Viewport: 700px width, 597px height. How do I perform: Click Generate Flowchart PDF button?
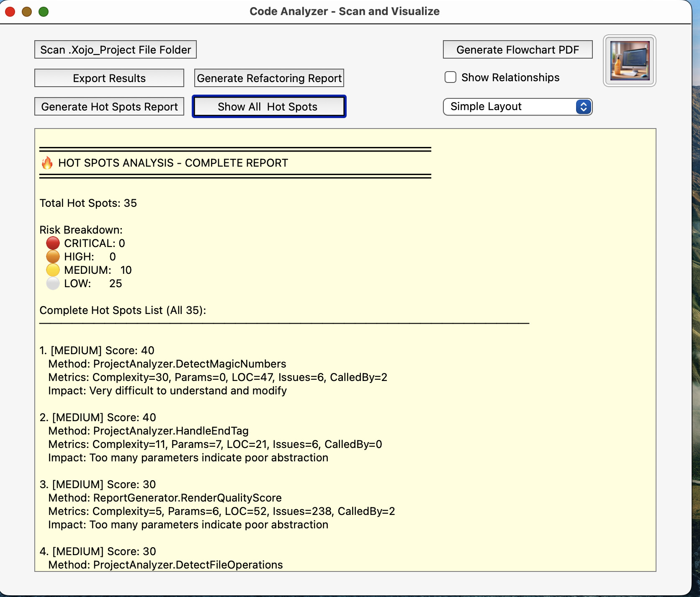point(517,50)
